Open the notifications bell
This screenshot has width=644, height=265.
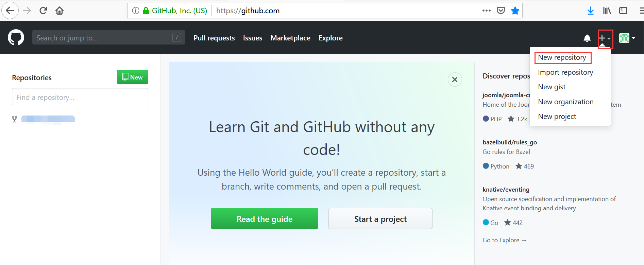[x=587, y=38]
